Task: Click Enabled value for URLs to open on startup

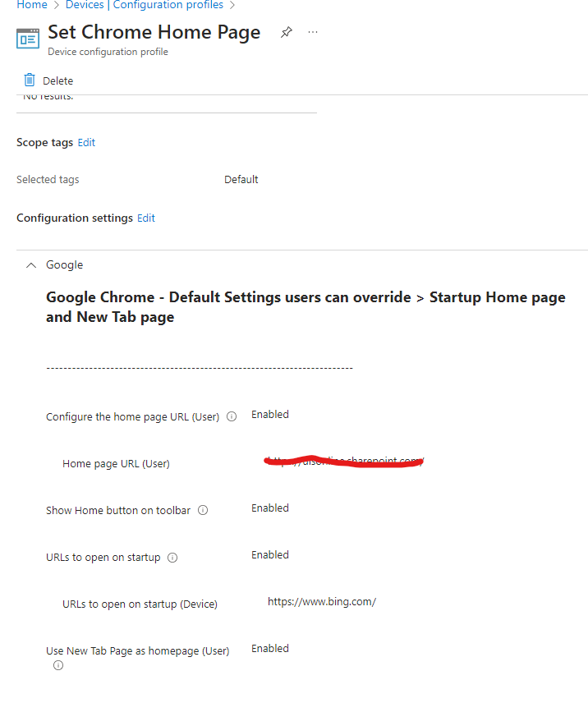Action: click(x=270, y=555)
